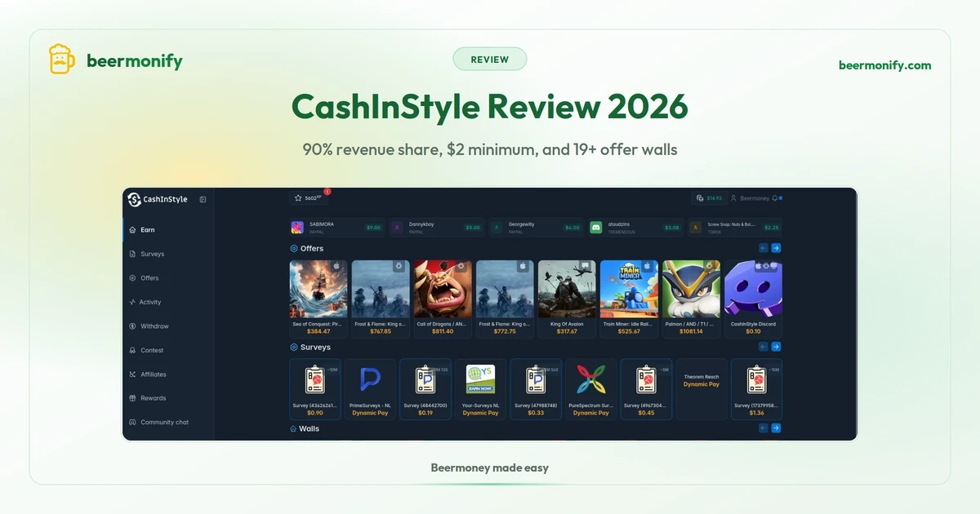This screenshot has height=514, width=980.
Task: Click the Community chat icon
Action: coord(132,423)
